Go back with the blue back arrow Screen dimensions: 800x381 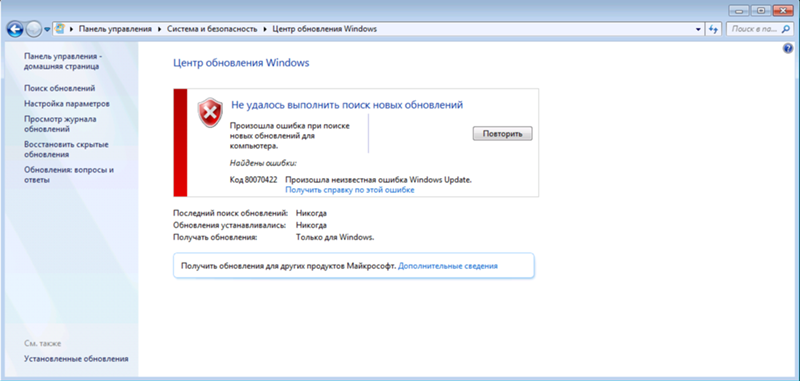coord(15,30)
